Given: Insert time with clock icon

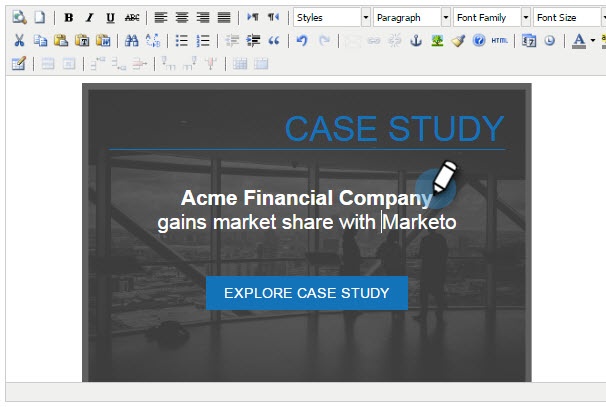Looking at the screenshot, I should pos(550,40).
